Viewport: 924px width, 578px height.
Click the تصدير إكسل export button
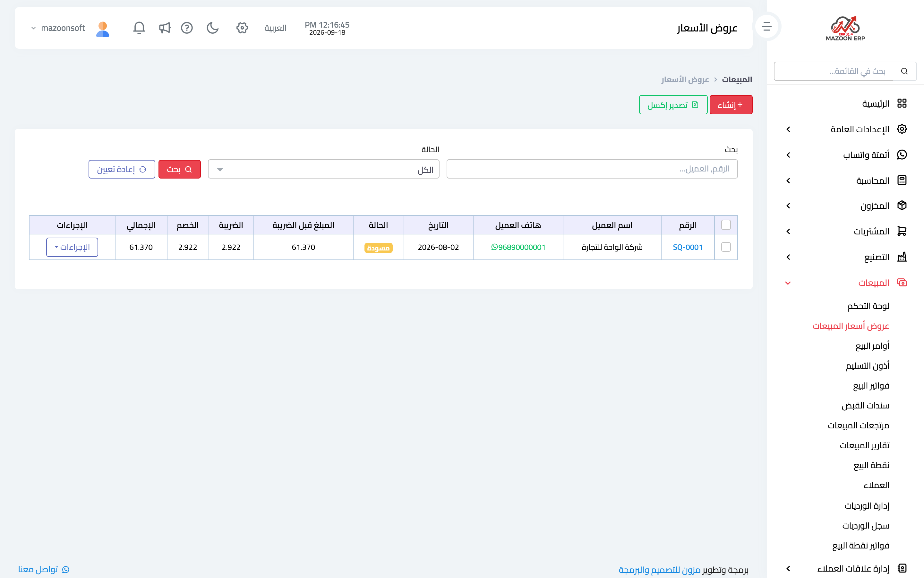(673, 105)
